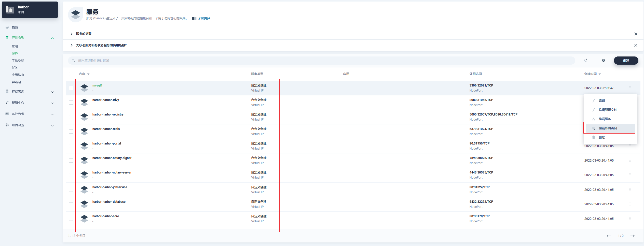The height and width of the screenshot is (246, 644).
Task: Check the harbor-harbor-trivy row checkbox
Action: [71, 103]
